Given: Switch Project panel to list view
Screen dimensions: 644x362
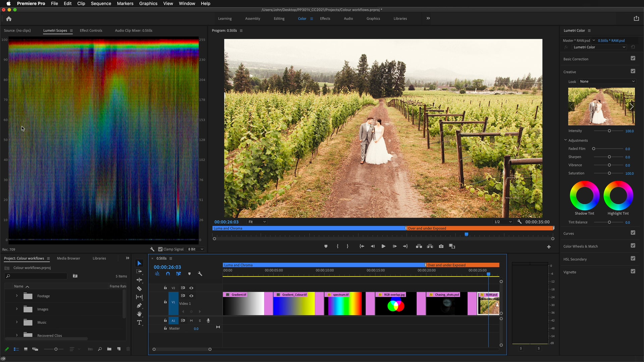Looking at the screenshot, I should pos(16,349).
